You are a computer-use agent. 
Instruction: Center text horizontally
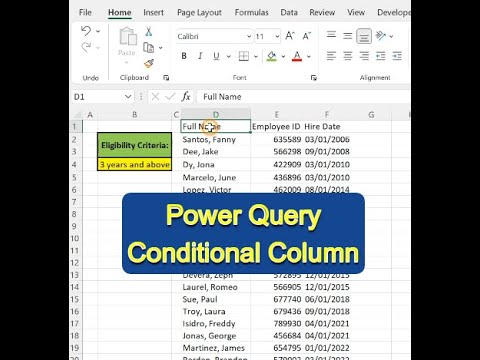pos(348,56)
